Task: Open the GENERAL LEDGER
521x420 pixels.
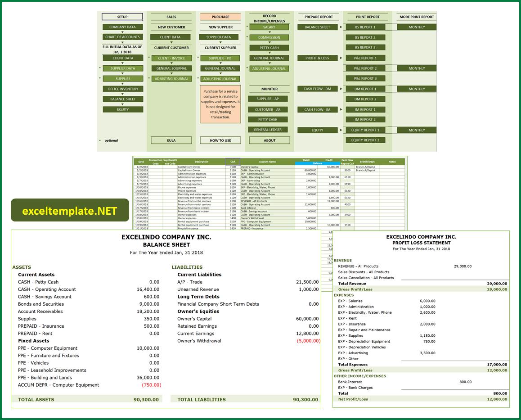Action: click(268, 130)
